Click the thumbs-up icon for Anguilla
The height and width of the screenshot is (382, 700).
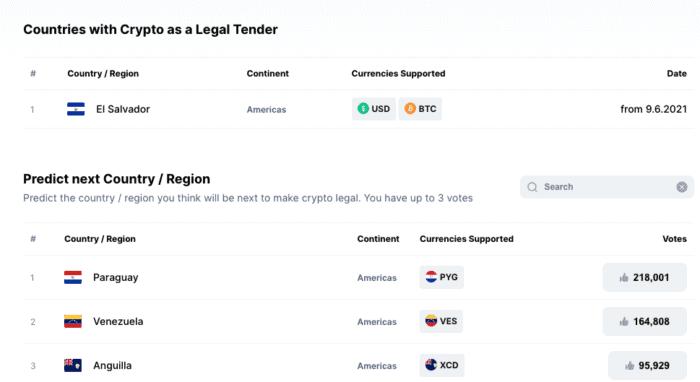click(629, 366)
